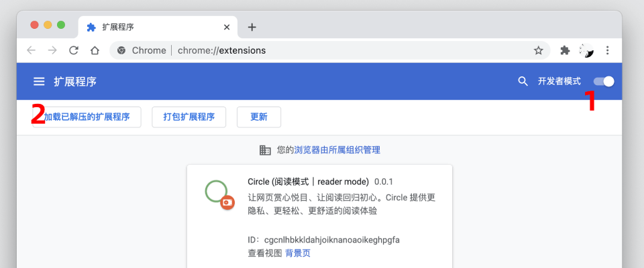Open the Chrome three-dot menu
The image size is (644, 268).
(608, 50)
